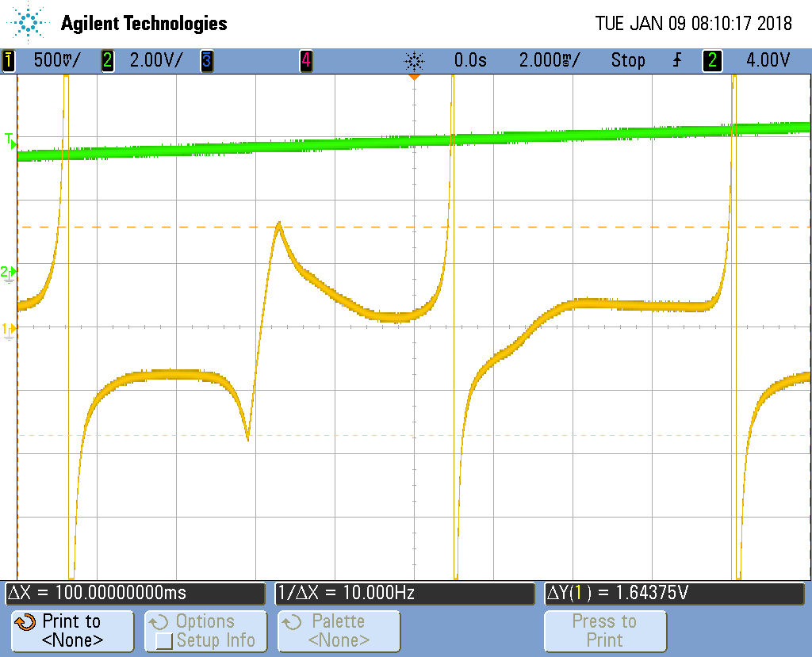Select the pink channel 4 badge

(x=305, y=60)
